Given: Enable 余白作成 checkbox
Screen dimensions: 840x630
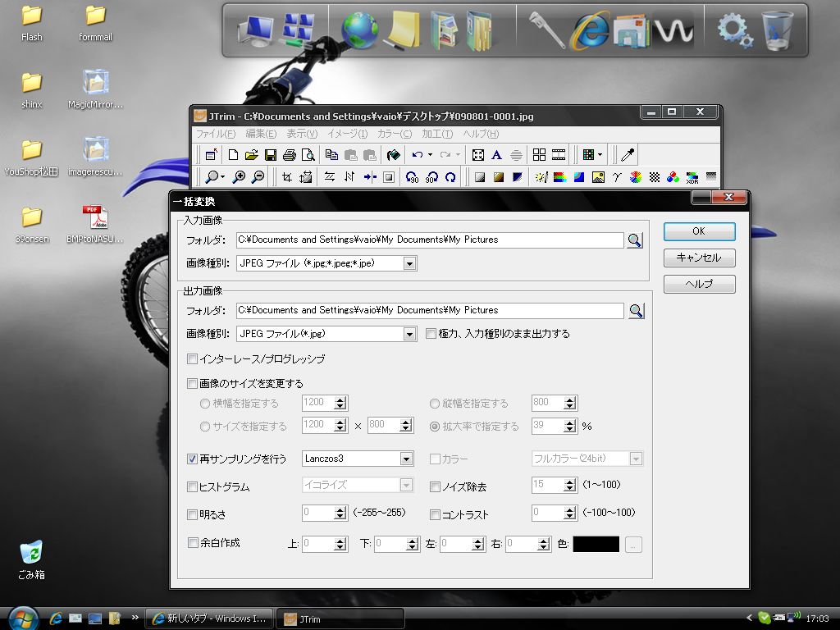Looking at the screenshot, I should (192, 543).
